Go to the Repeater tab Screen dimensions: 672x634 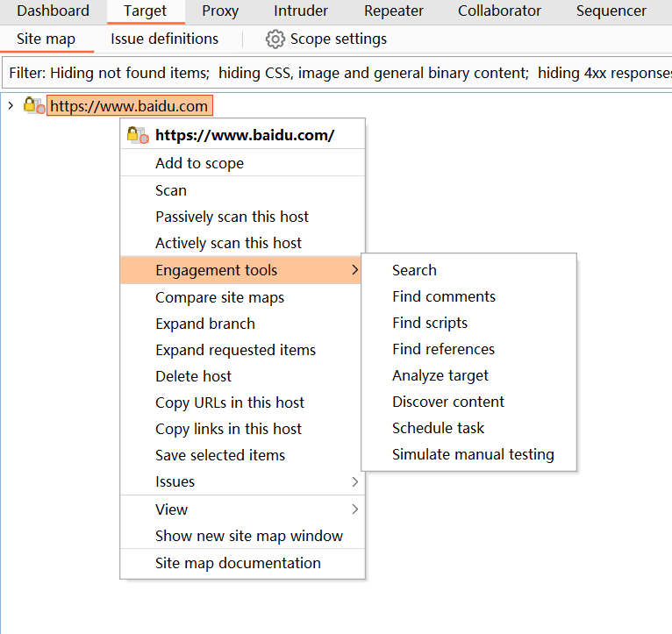pos(394,11)
